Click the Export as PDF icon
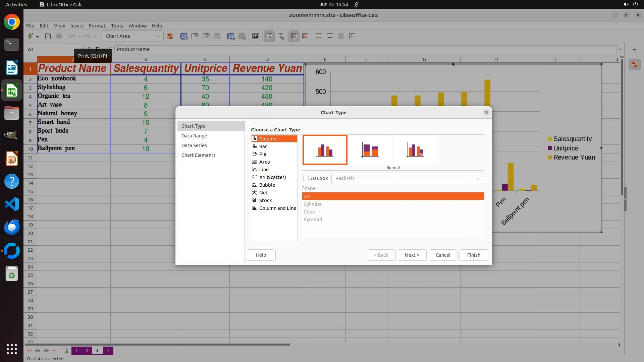644x362 pixels. click(x=48, y=36)
